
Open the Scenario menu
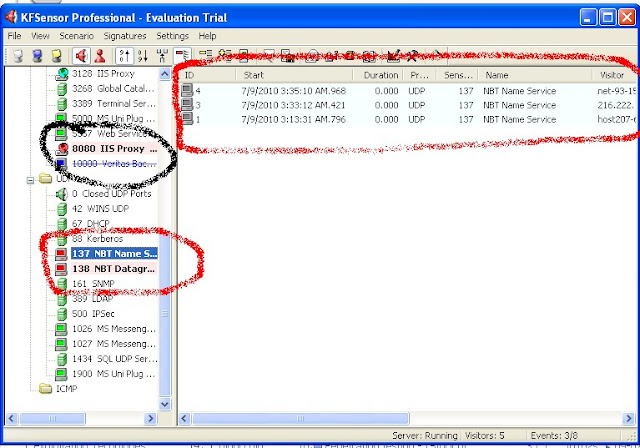(76, 36)
